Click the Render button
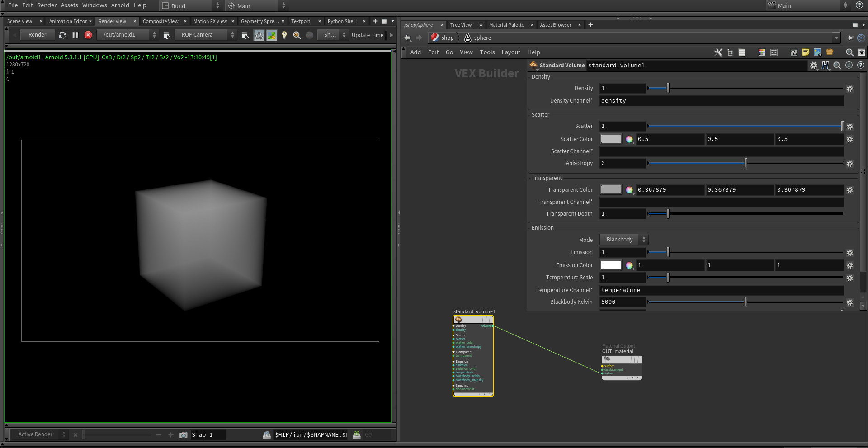Image resolution: width=868 pixels, height=448 pixels. 38,34
